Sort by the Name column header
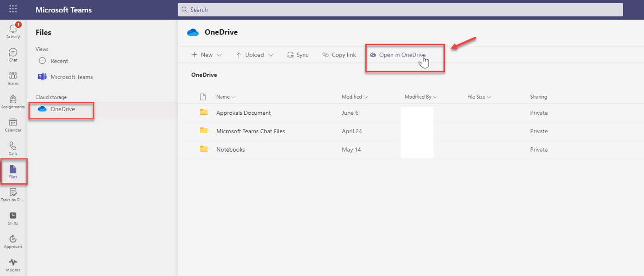This screenshot has height=276, width=644. click(x=226, y=97)
